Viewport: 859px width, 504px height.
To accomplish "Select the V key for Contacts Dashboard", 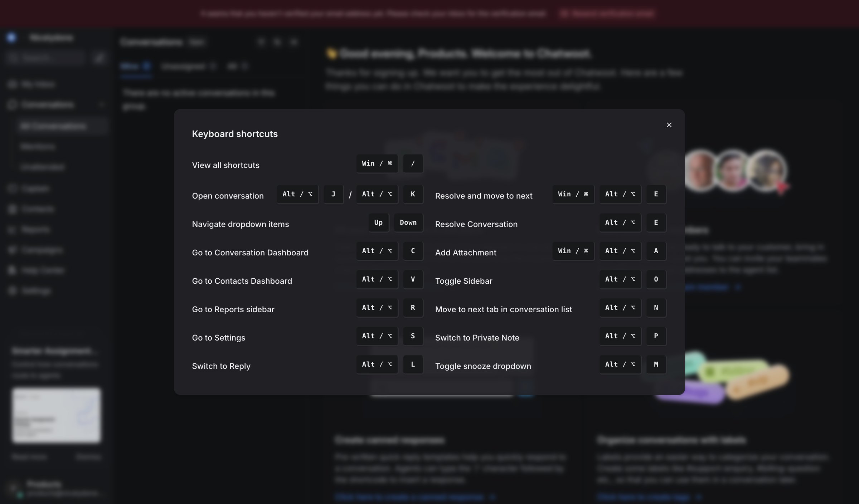I will coord(413,279).
